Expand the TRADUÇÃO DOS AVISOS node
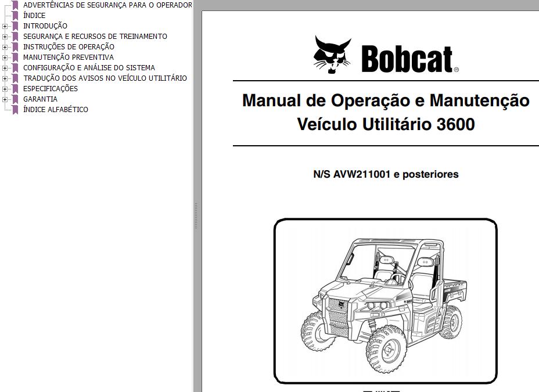539x392 pixels. (5, 78)
